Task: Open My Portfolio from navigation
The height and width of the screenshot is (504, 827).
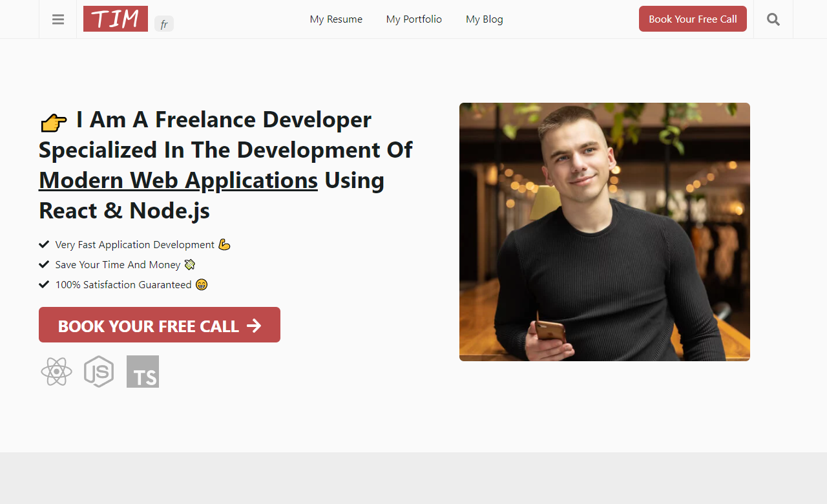Action: (x=414, y=19)
